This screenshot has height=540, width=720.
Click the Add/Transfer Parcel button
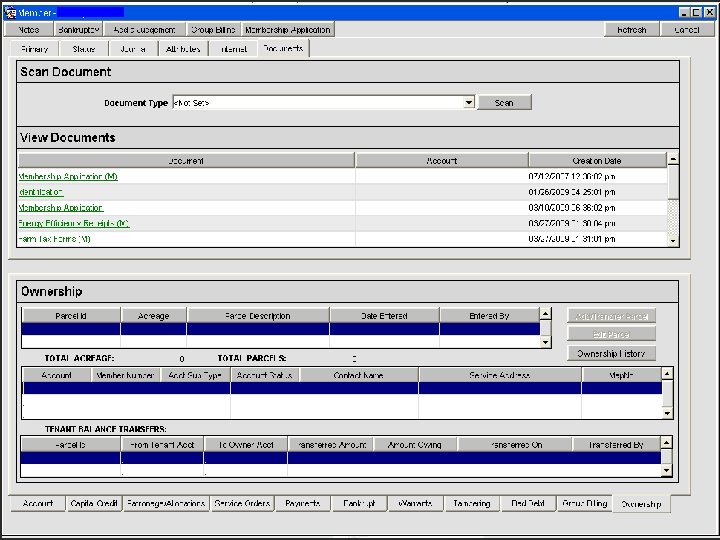click(x=611, y=316)
